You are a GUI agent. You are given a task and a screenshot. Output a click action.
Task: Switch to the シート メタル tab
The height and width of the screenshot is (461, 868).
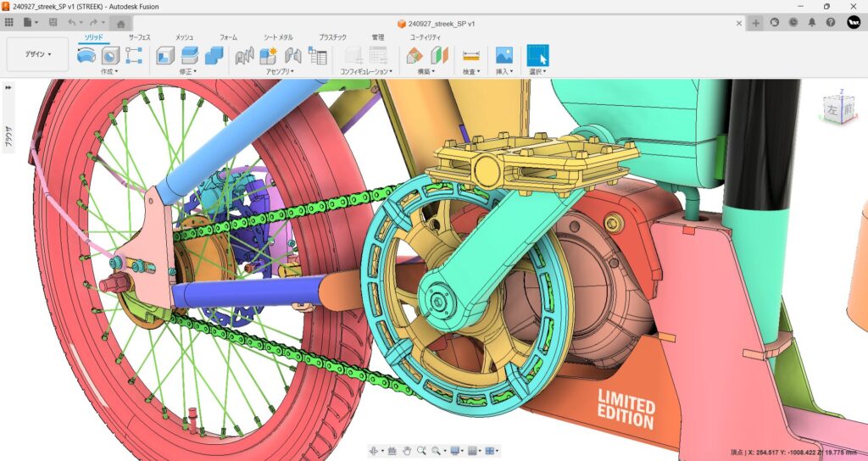click(x=278, y=37)
